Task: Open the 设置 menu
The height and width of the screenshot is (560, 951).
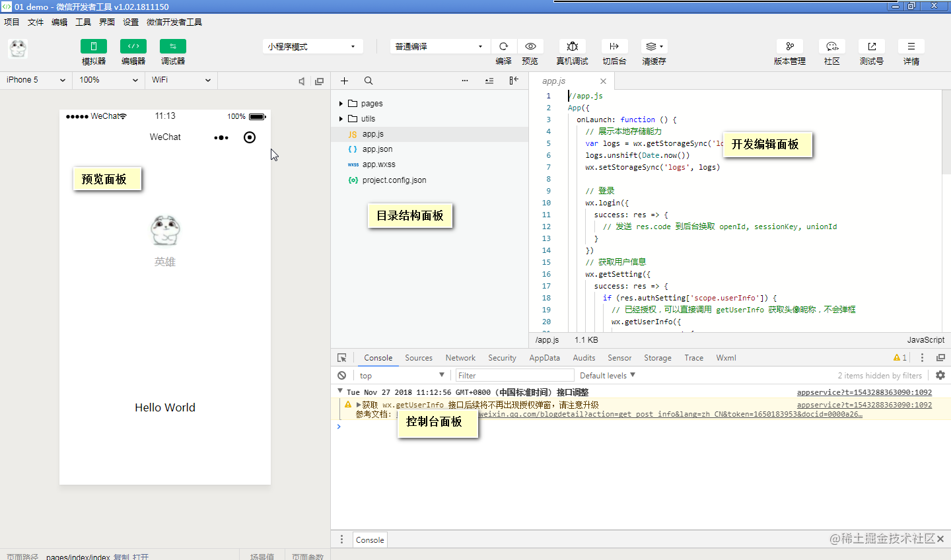Action: click(131, 22)
